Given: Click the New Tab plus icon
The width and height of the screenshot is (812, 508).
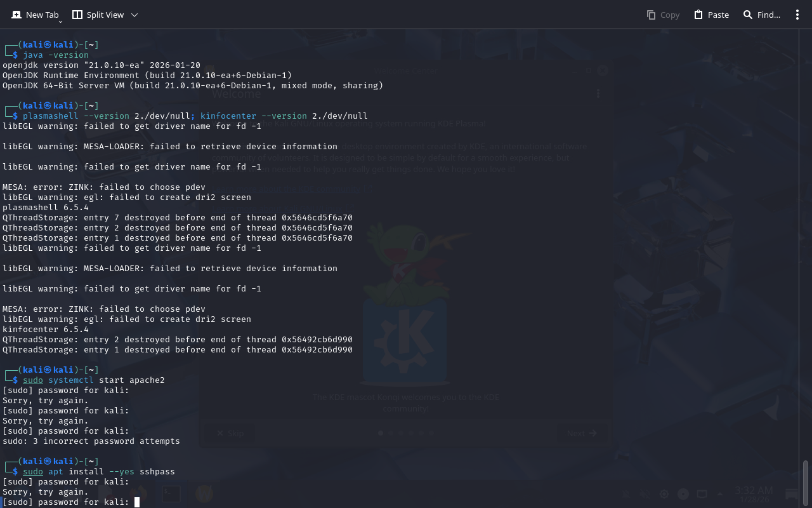Looking at the screenshot, I should pos(16,15).
